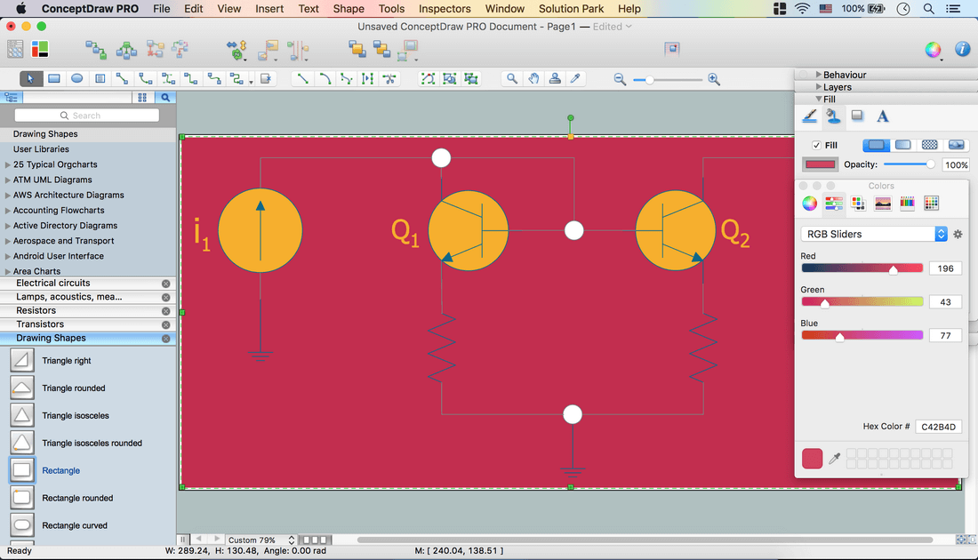This screenshot has width=978, height=560.
Task: Click the zoom in magnifier icon
Action: coord(714,79)
